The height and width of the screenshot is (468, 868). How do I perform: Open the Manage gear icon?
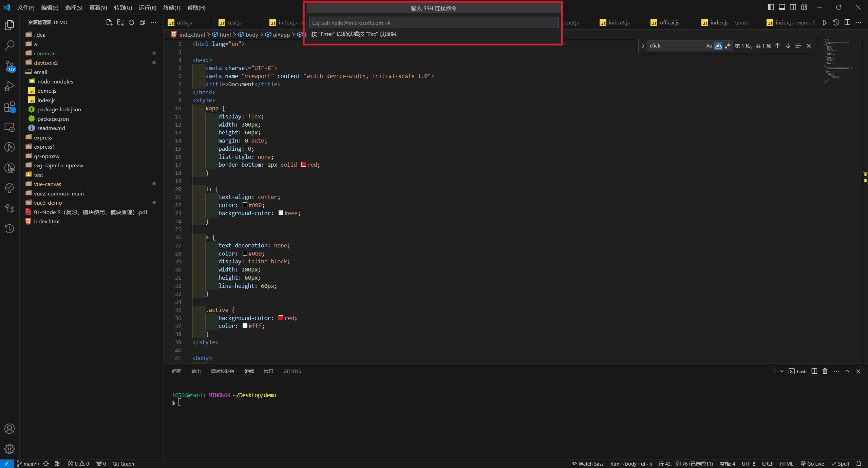[10, 449]
